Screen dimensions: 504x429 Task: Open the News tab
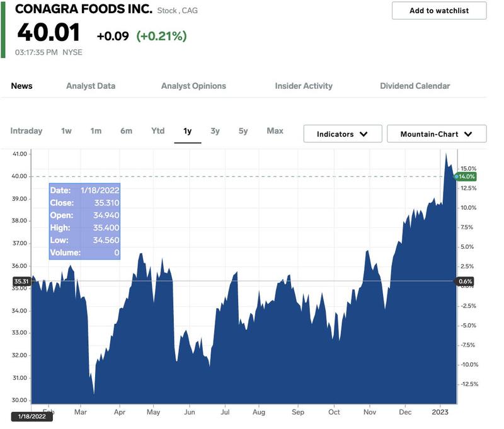(21, 86)
